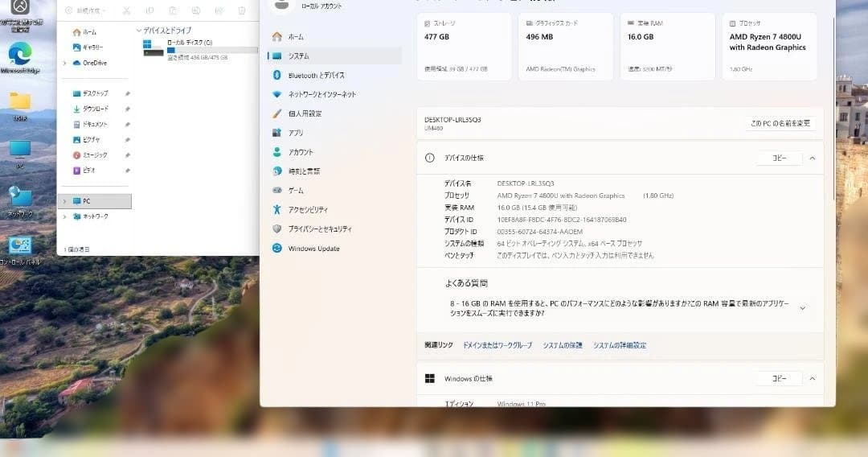Expand the OneDrive tree node
The height and width of the screenshot is (457, 868).
coord(65,63)
